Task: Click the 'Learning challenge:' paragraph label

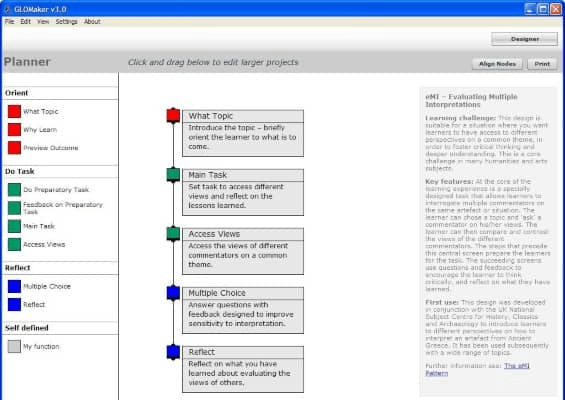Action: (461, 118)
